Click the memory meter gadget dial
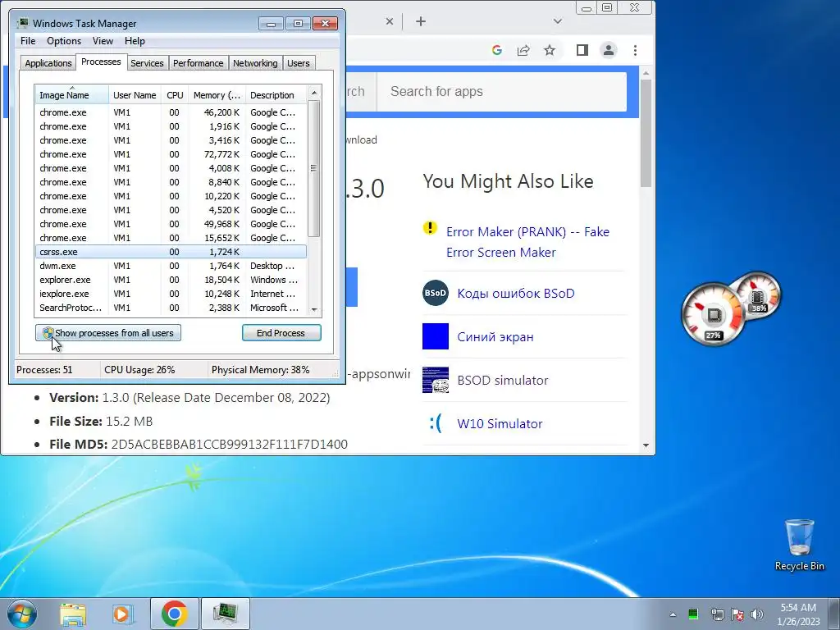This screenshot has height=630, width=840. pos(757,295)
